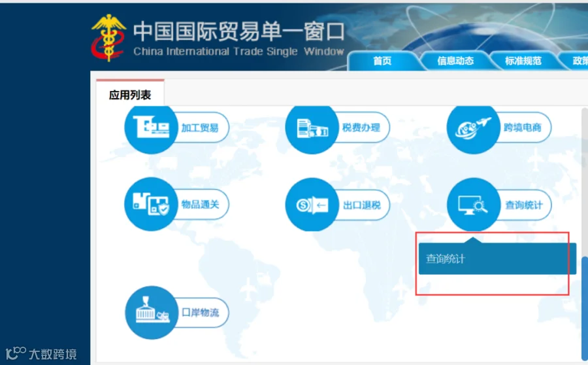Click the China International Trade Single Window subtitle

click(238, 52)
